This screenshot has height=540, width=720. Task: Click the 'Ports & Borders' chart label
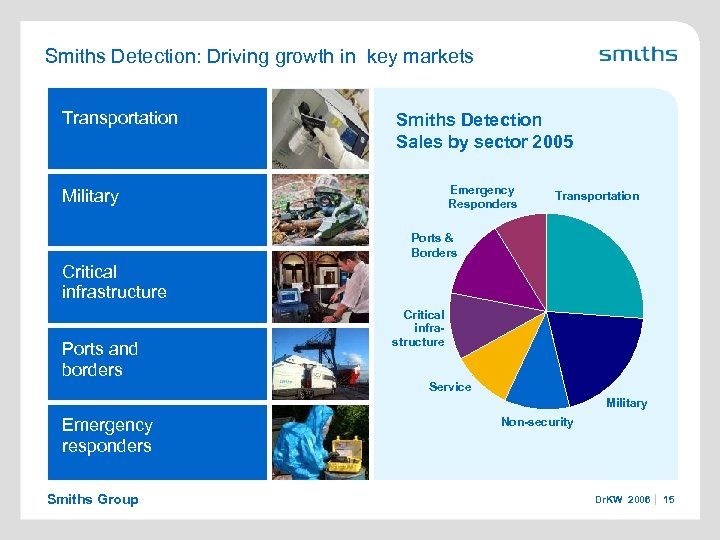coord(433,245)
